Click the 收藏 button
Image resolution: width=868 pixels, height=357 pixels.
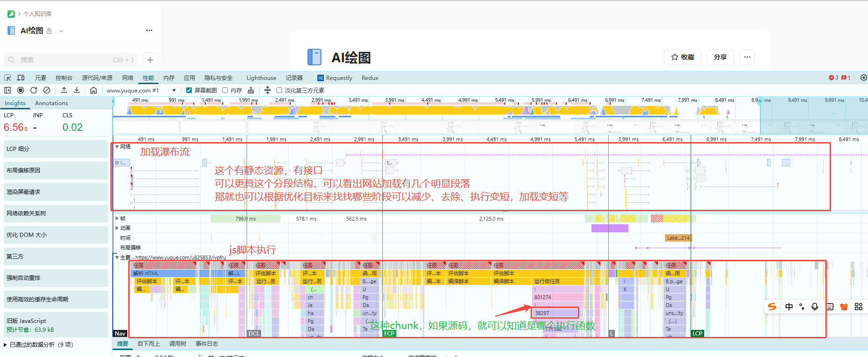[683, 57]
